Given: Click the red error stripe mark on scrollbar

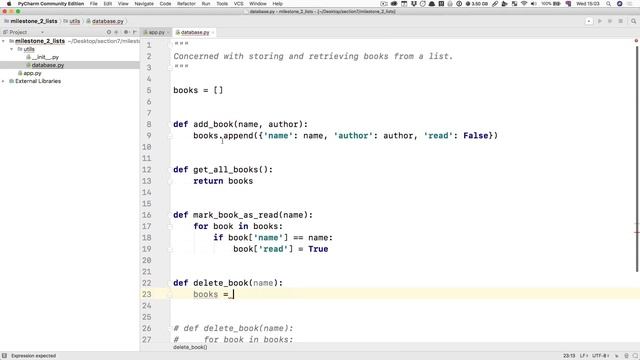Looking at the screenshot, I should (x=637, y=232).
